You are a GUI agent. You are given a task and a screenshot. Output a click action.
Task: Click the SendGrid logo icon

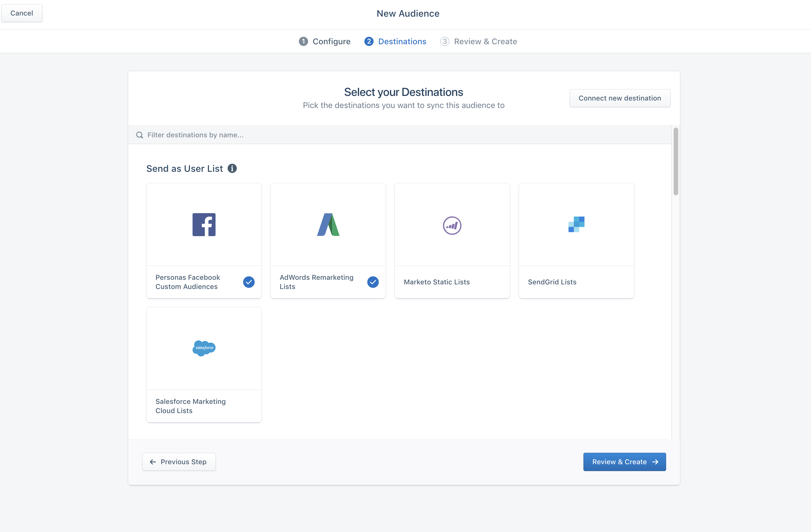tap(576, 224)
